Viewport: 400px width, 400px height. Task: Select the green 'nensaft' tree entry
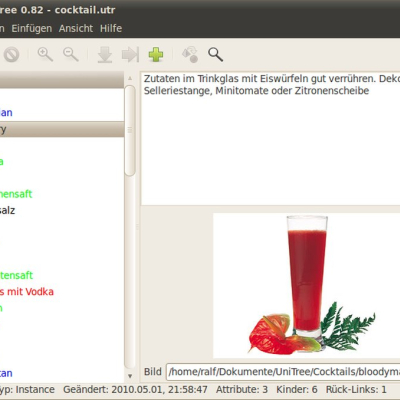click(16, 194)
